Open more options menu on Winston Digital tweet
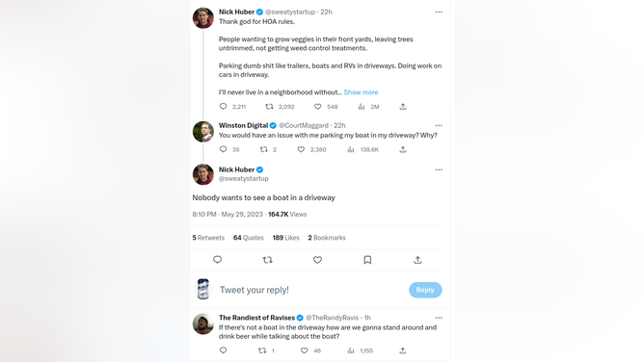This screenshot has width=644, height=362. (439, 125)
